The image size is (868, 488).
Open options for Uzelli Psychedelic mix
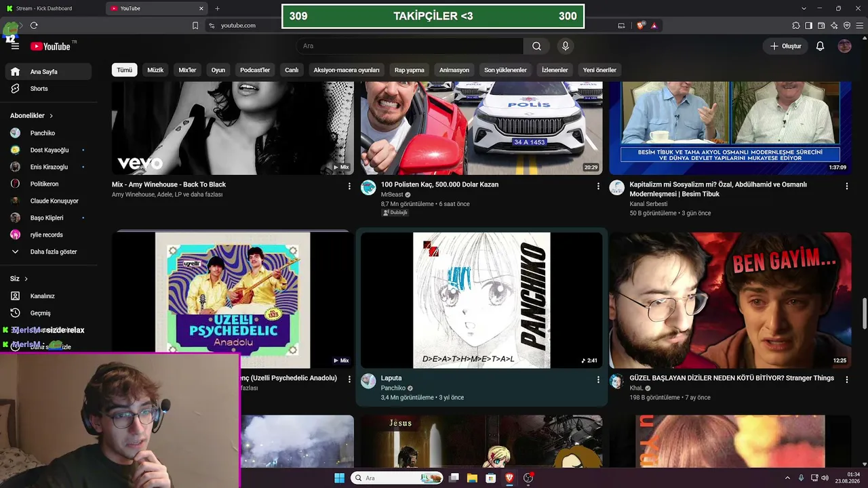[x=349, y=380]
